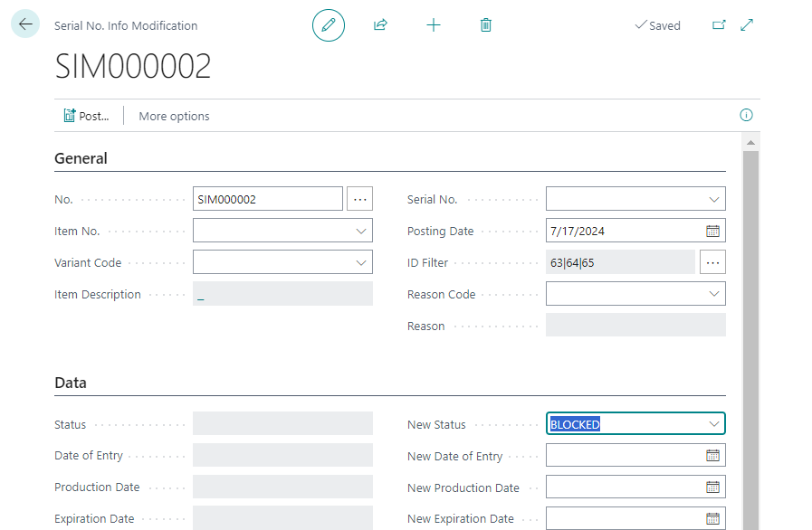Image resolution: width=812 pixels, height=530 pixels.
Task: Click the read-only Expiration Date field
Action: click(282, 518)
